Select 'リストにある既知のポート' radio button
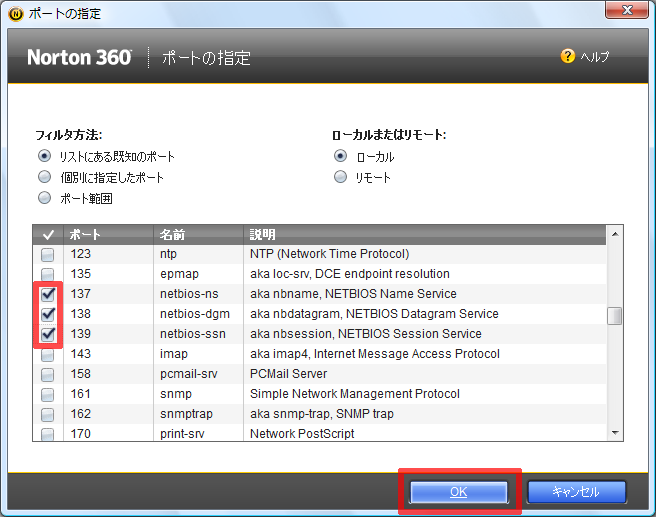 (44, 156)
